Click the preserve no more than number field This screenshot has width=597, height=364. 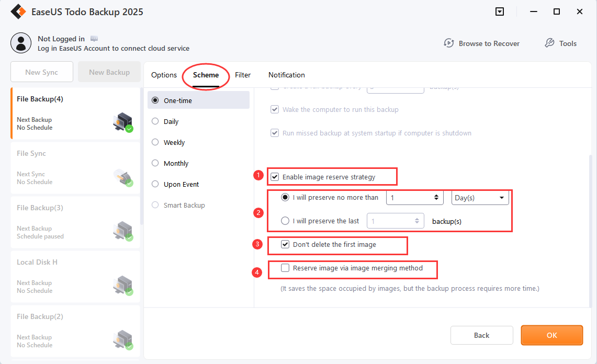tap(414, 198)
